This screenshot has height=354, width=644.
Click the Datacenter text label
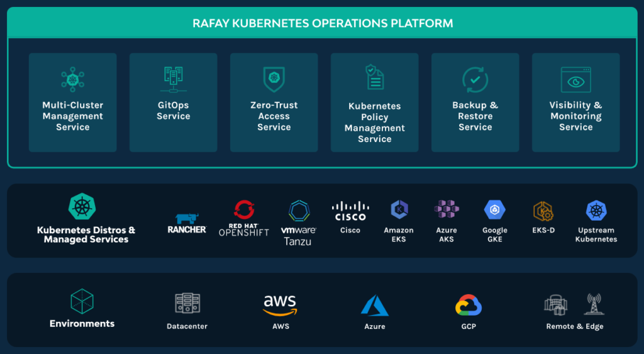[187, 326]
